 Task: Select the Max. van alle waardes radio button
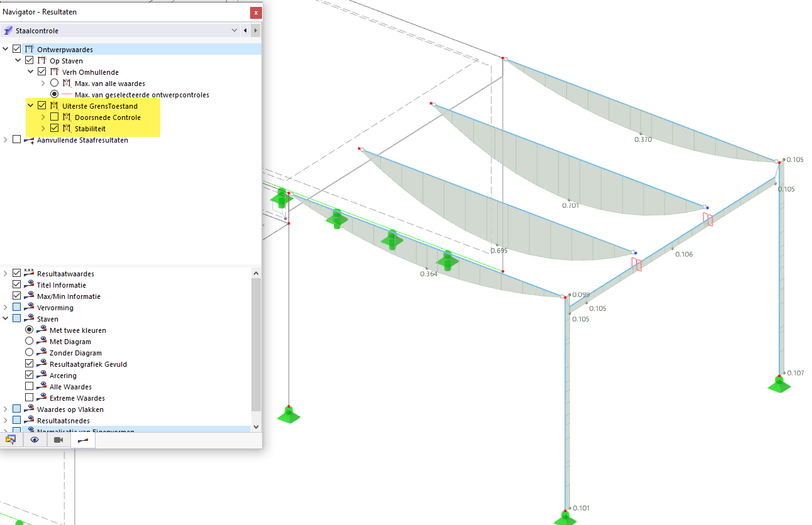(55, 84)
